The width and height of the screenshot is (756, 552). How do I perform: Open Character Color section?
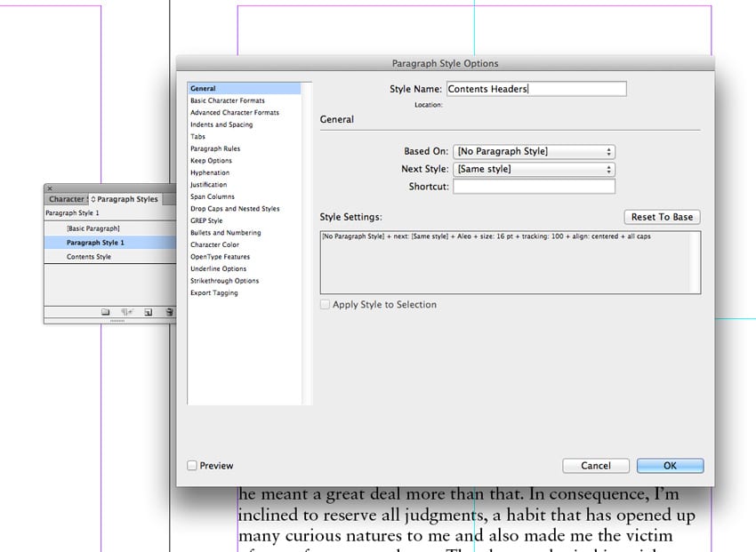214,244
